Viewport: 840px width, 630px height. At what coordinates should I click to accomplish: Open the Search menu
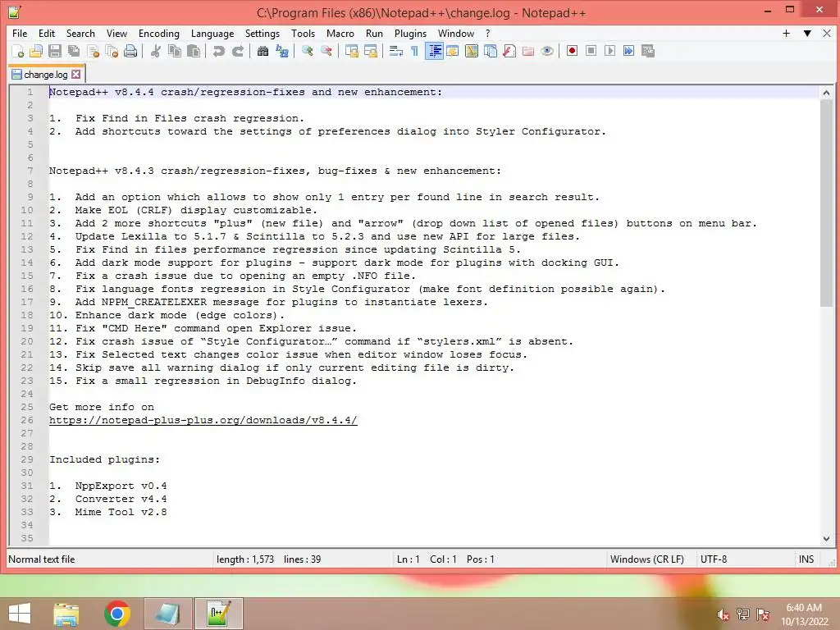point(80,33)
